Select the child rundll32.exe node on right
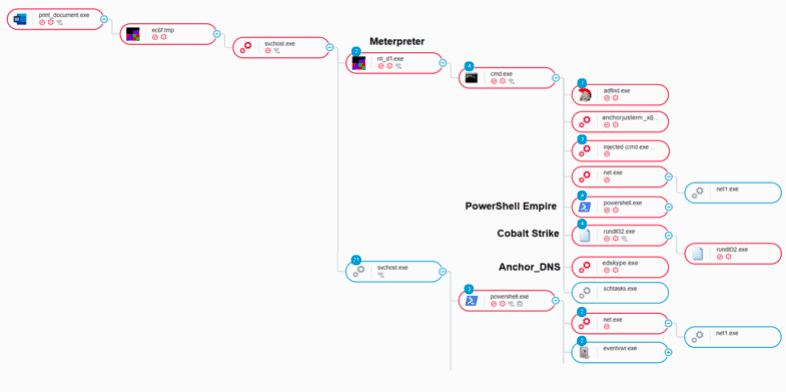Viewport: 786px width, 392px height. 733,253
